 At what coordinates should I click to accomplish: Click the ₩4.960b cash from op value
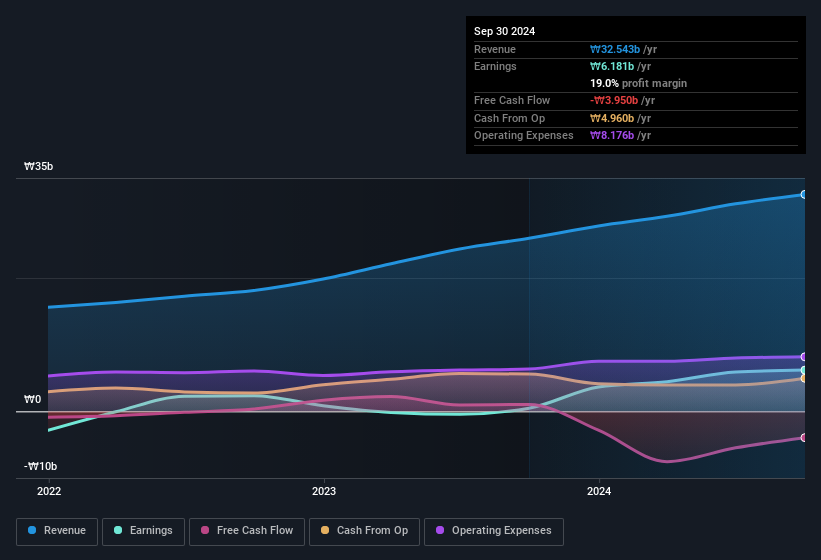pyautogui.click(x=612, y=118)
